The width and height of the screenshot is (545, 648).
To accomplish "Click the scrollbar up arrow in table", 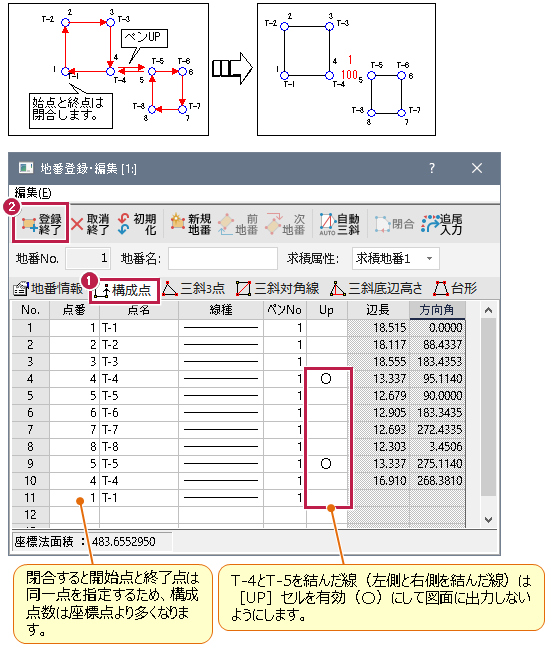I will (x=488, y=310).
